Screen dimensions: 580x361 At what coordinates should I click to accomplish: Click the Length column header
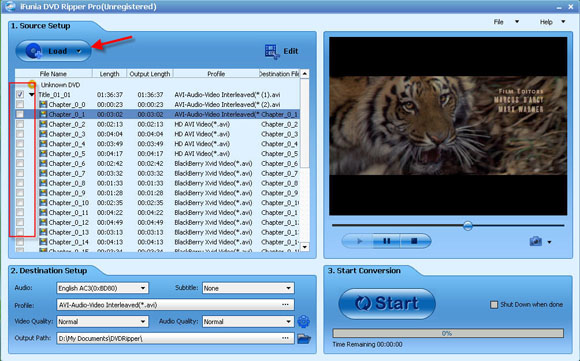[x=109, y=74]
